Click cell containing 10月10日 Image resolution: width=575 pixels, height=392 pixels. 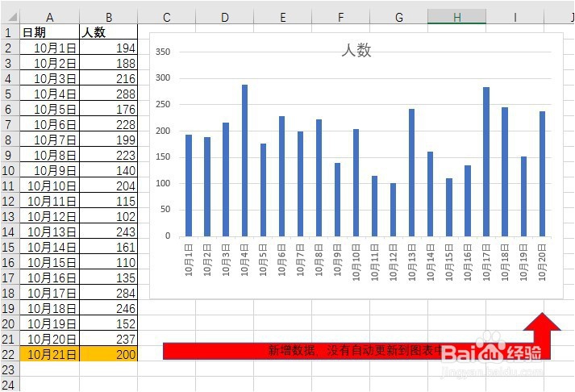point(49,186)
